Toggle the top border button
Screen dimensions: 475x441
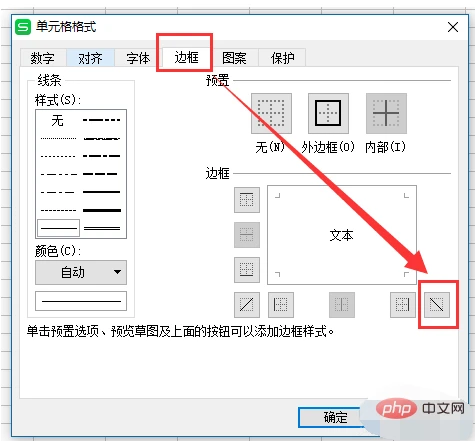coord(247,200)
